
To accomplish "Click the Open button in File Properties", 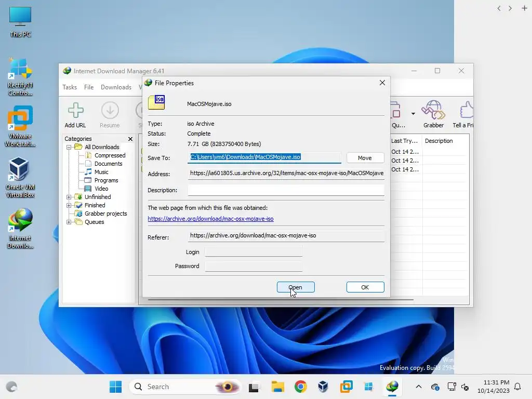I will [296, 287].
